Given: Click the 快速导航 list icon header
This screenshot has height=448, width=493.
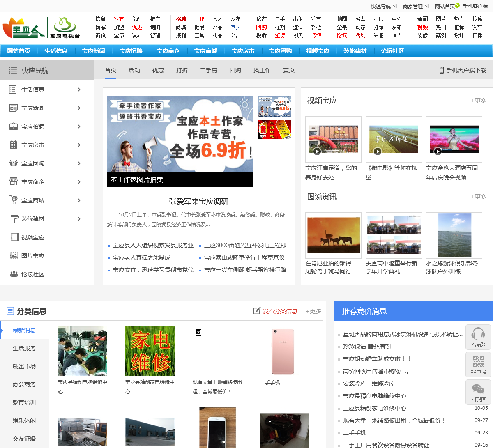Looking at the screenshot, I should [13, 70].
